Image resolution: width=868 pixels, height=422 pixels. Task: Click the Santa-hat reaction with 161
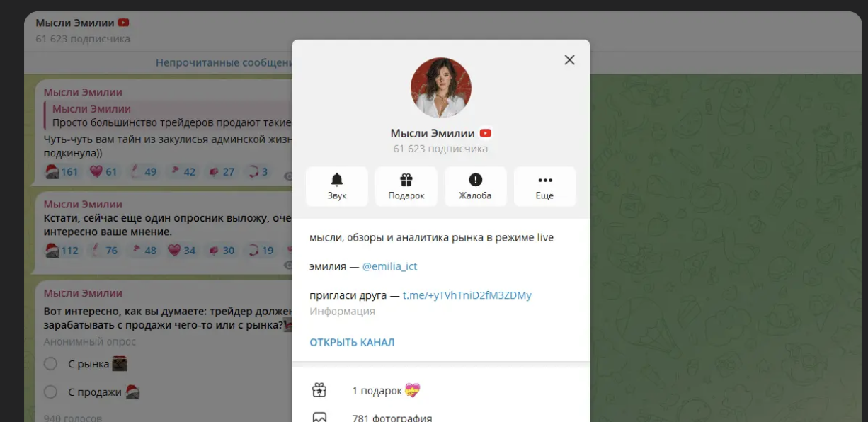(x=62, y=171)
